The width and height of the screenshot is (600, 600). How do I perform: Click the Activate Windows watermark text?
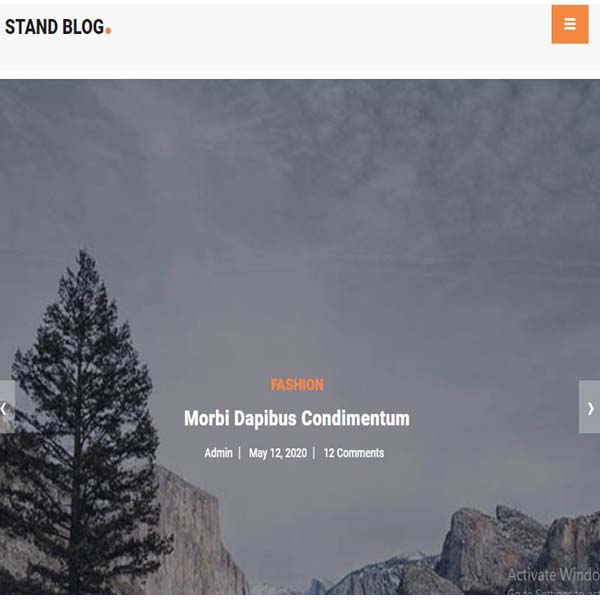[554, 575]
